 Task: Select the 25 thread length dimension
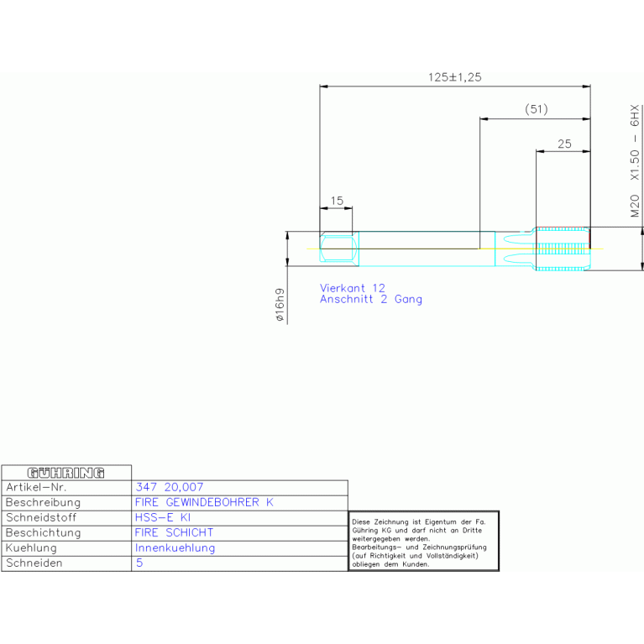point(563,144)
